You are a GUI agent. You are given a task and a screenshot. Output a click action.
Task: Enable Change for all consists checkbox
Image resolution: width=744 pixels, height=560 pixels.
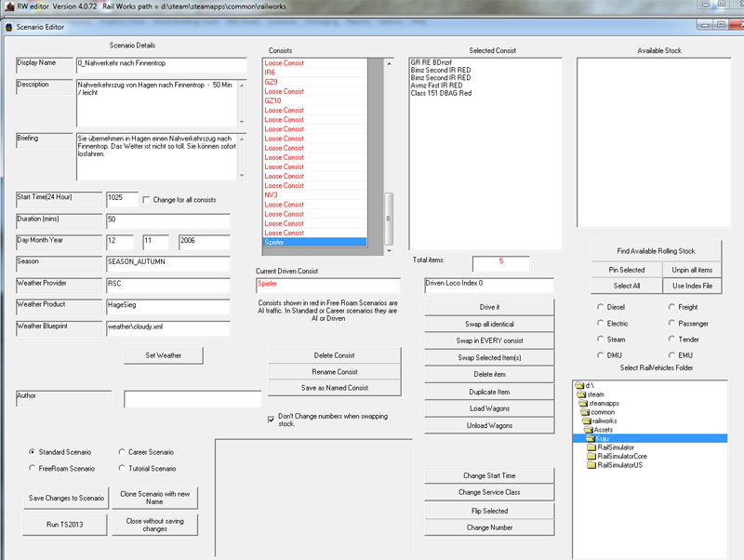coord(146,200)
